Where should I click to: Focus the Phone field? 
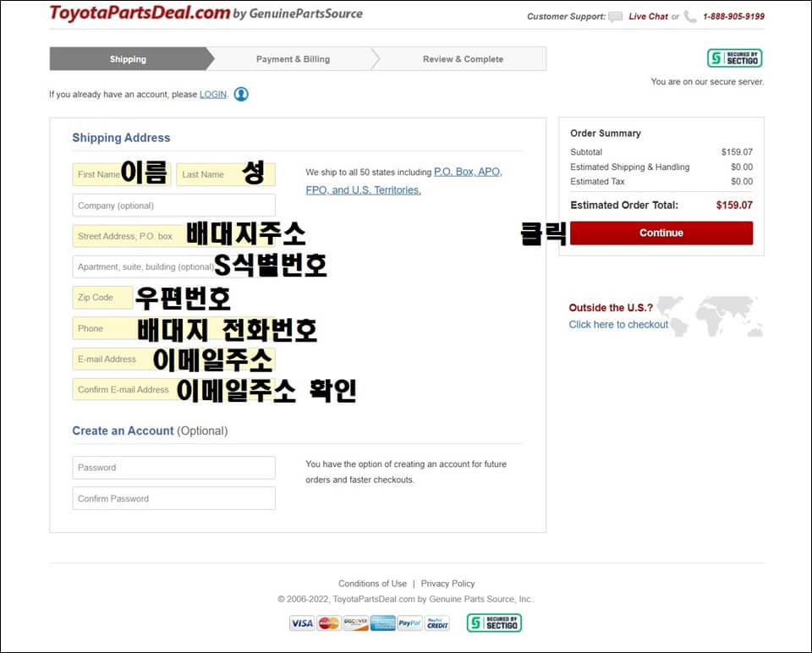(x=174, y=328)
